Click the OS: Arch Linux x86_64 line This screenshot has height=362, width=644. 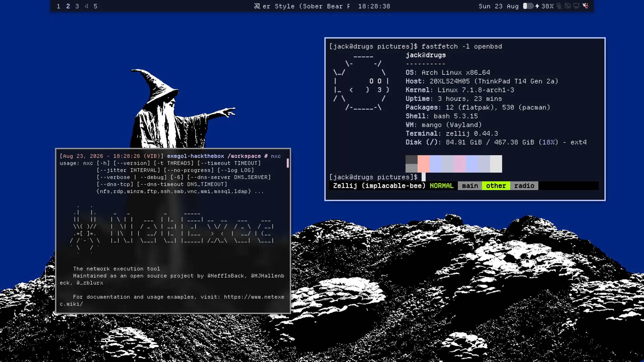tap(448, 72)
